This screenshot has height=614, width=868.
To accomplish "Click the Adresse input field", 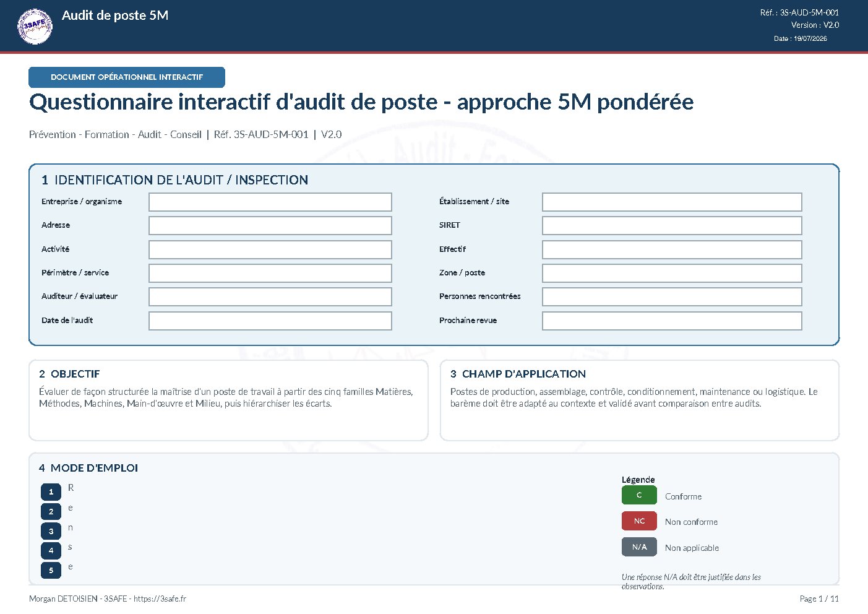I will [x=270, y=225].
